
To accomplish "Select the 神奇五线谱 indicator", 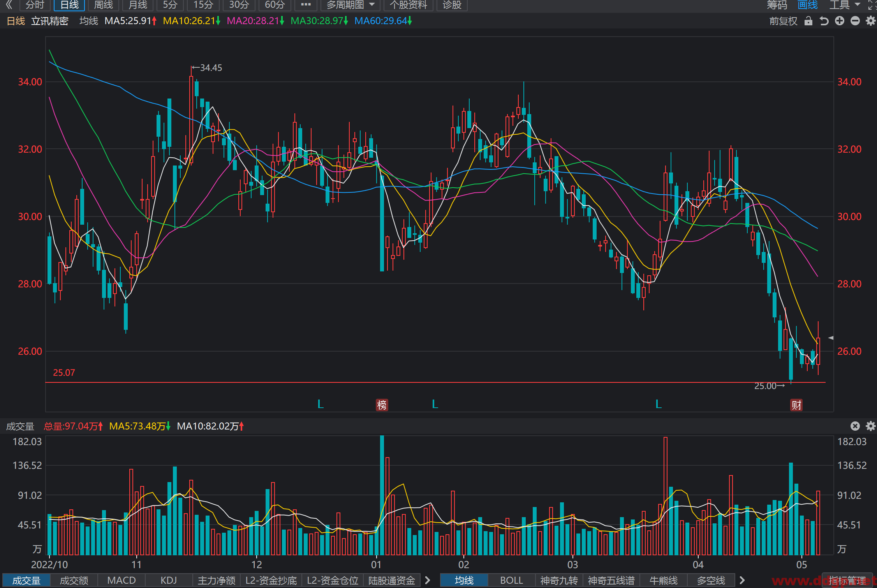I will (x=611, y=581).
